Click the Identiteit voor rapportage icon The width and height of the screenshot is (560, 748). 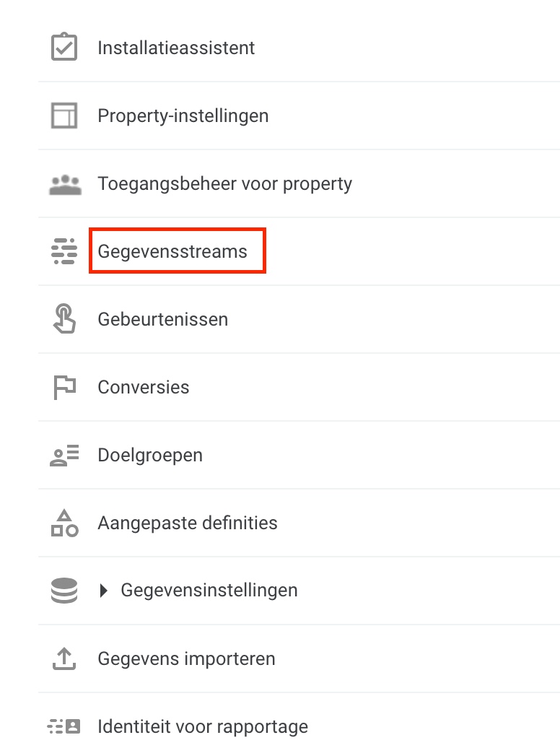[x=64, y=726]
